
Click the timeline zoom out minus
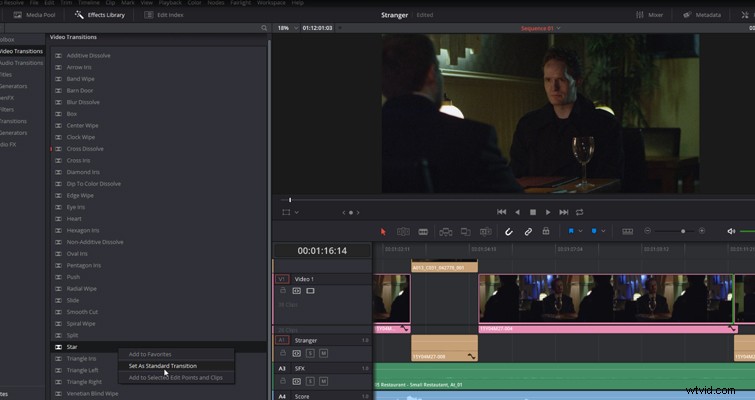click(648, 231)
